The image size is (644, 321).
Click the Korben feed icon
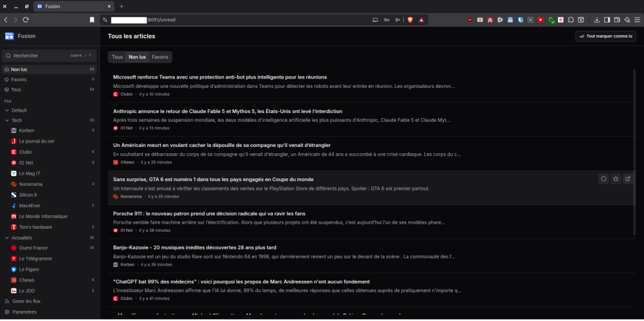(14, 131)
